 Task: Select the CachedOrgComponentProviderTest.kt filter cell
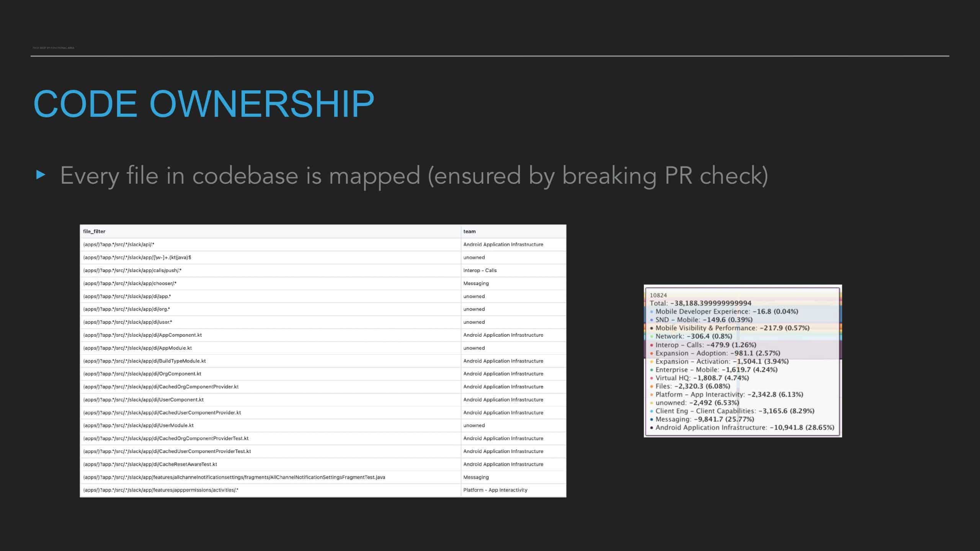270,439
